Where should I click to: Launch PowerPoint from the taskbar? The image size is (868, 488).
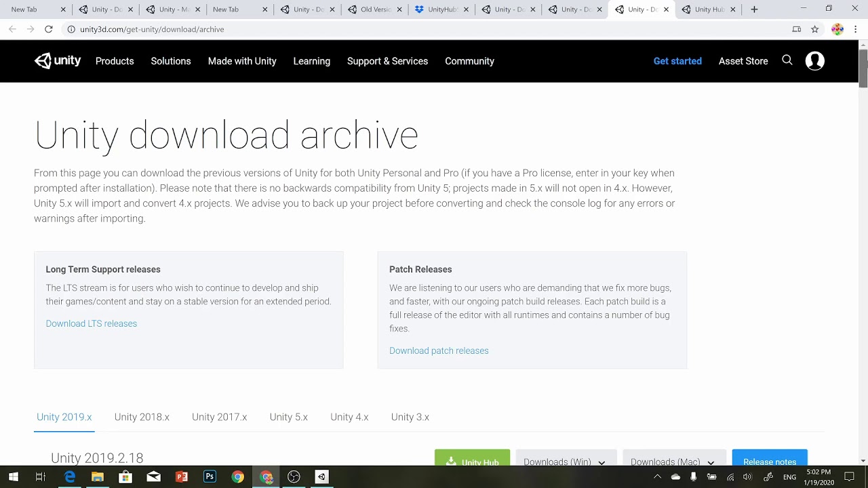[182, 476]
